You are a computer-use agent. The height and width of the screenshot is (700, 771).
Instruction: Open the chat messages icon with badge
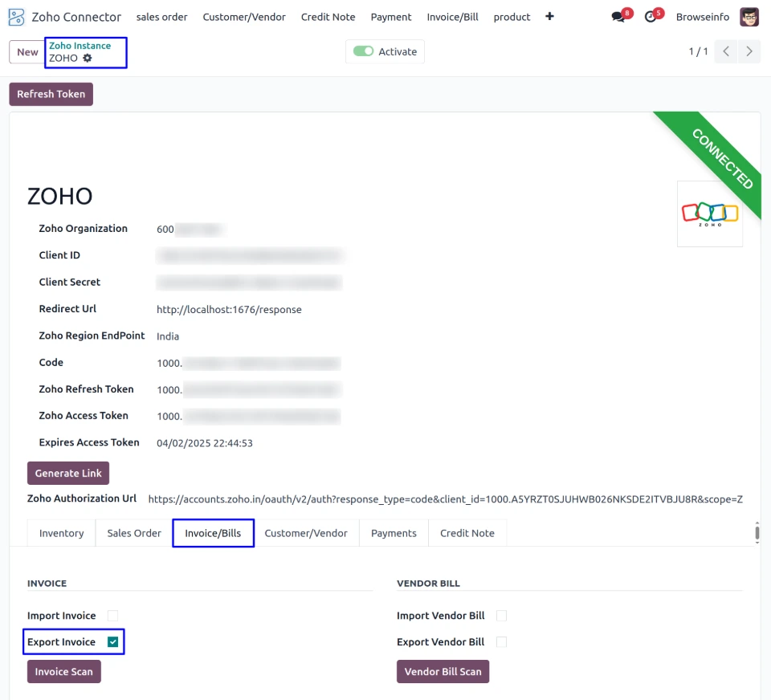pos(618,17)
